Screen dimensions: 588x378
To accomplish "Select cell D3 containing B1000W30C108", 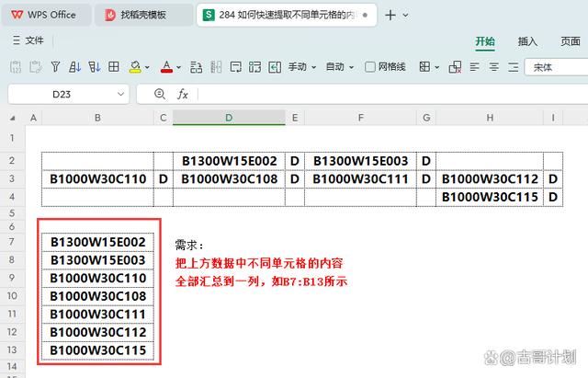I will click(229, 179).
